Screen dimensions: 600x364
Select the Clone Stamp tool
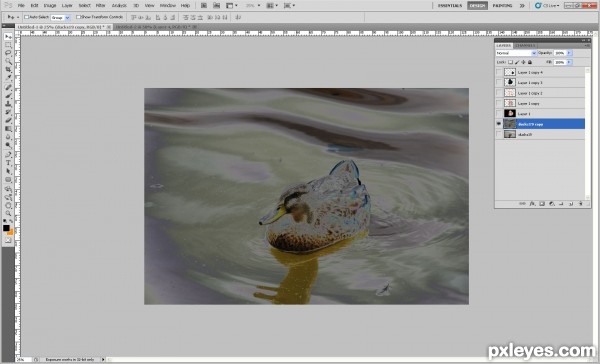pos(8,103)
